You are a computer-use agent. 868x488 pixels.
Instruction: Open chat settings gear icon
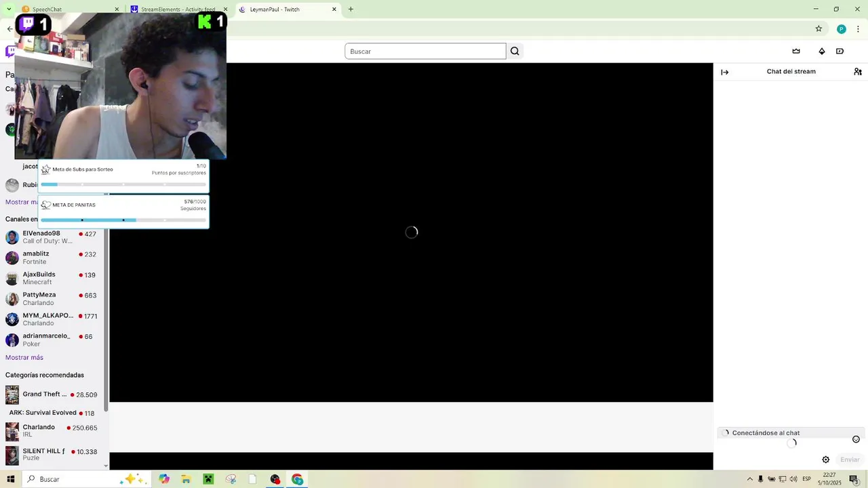point(826,460)
